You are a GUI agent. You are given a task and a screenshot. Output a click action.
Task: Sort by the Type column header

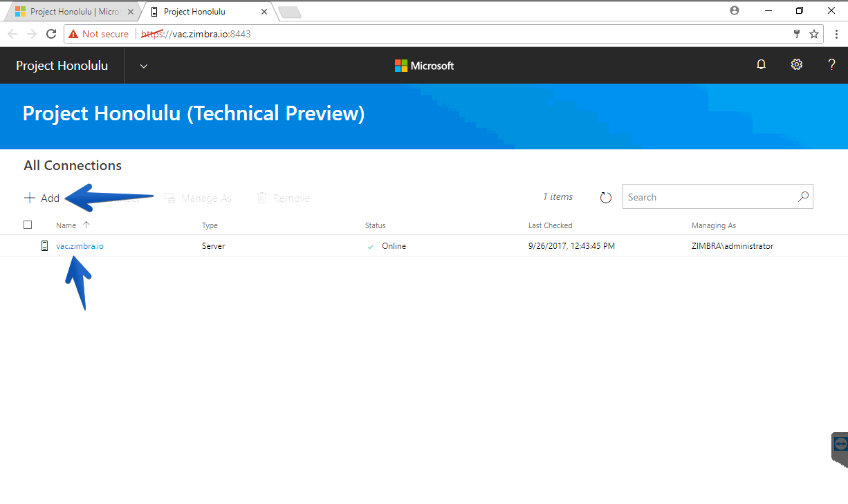click(210, 225)
